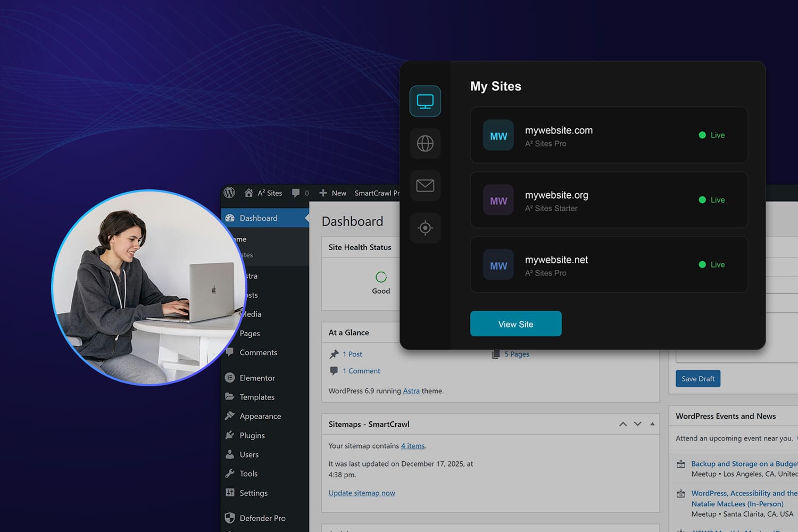Click the envelope email icon

pyautogui.click(x=425, y=186)
